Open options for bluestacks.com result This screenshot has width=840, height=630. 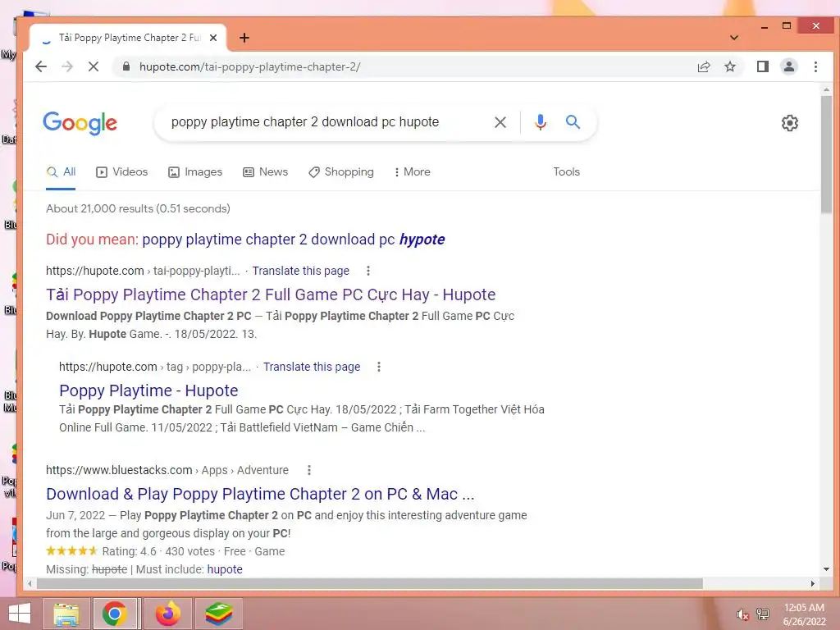point(309,470)
